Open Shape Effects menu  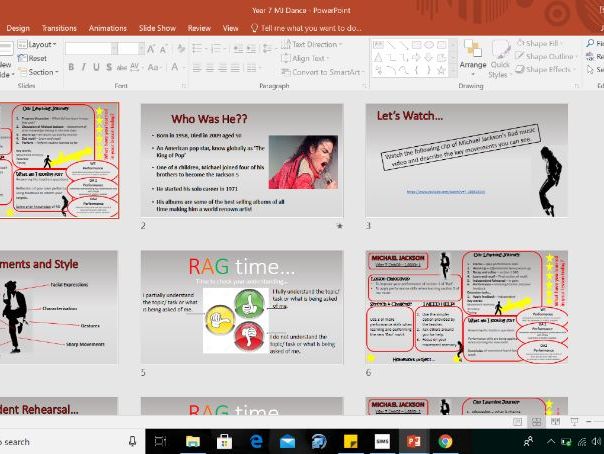point(545,69)
